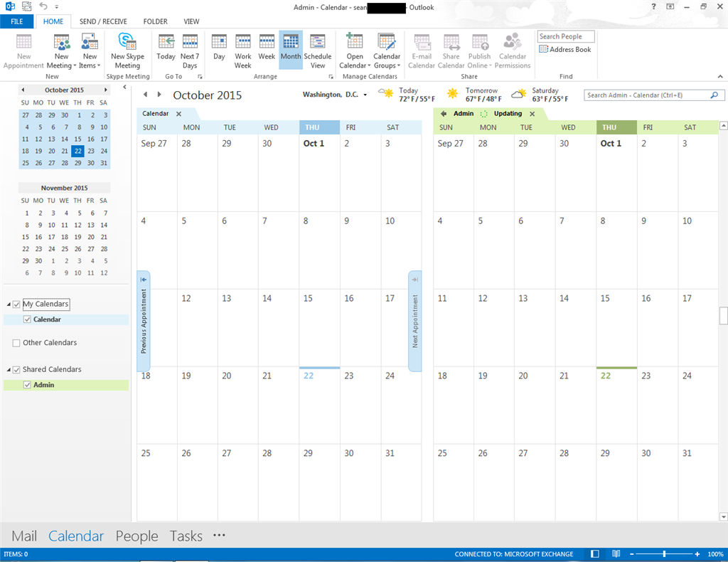Uncheck the Calendar checkbox

pyautogui.click(x=27, y=319)
